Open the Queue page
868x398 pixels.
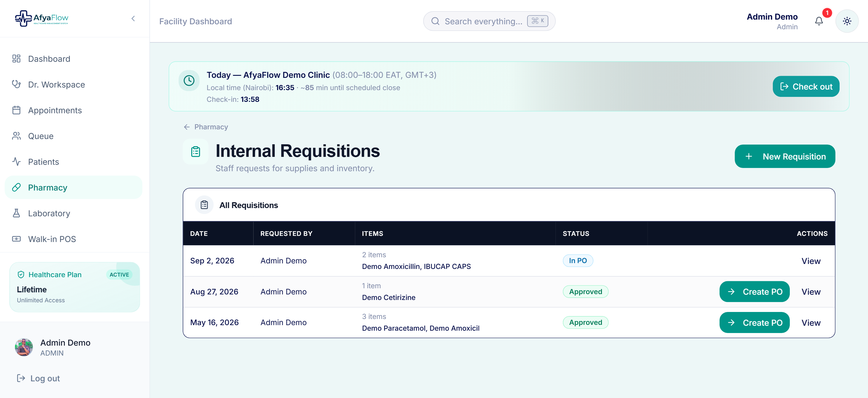pyautogui.click(x=73, y=136)
